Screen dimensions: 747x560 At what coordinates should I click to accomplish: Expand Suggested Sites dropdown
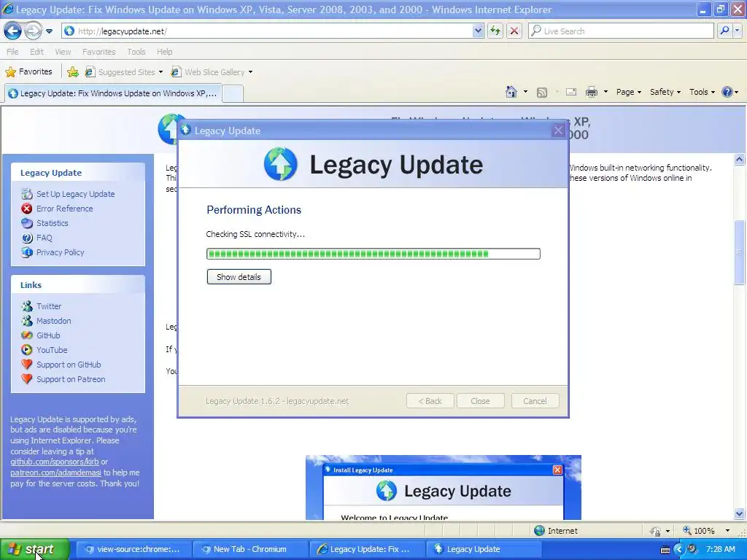[160, 72]
